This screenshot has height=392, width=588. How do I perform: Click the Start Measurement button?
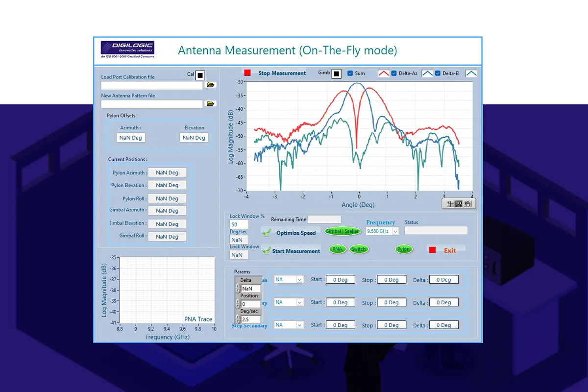295,251
